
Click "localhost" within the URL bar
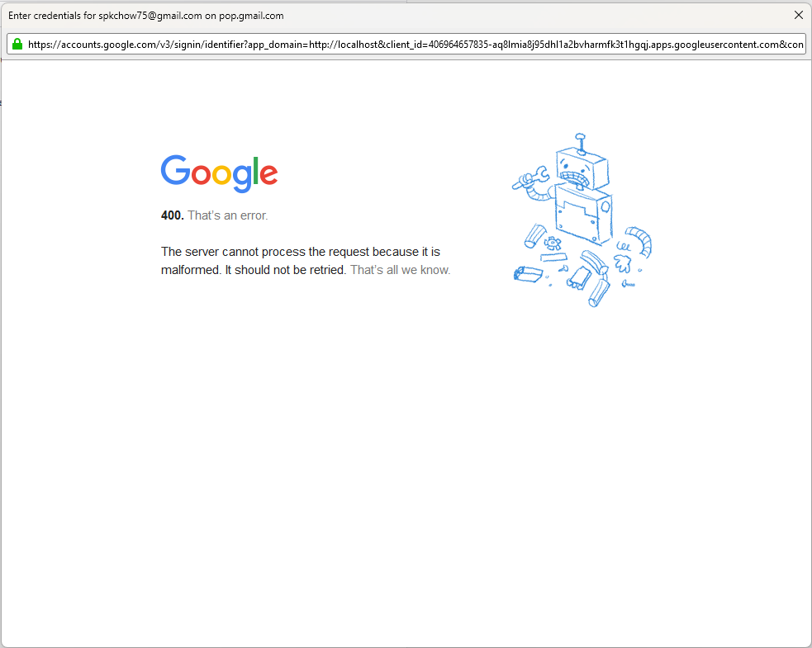tap(358, 45)
